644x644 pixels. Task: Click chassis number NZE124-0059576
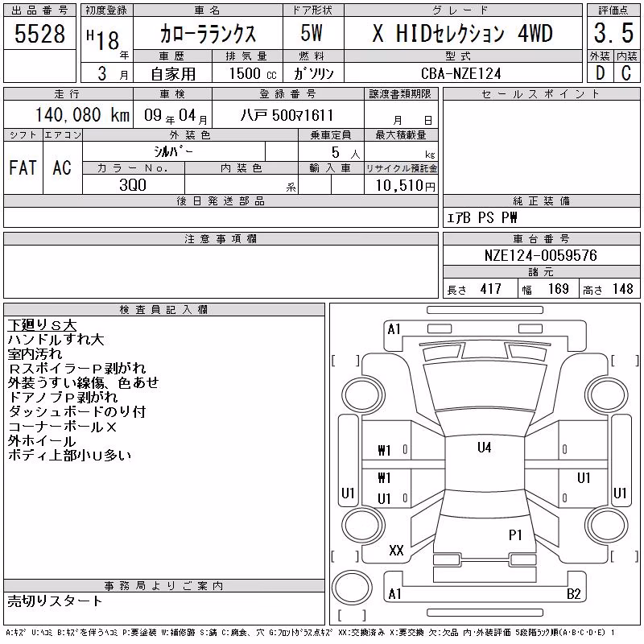[540, 255]
